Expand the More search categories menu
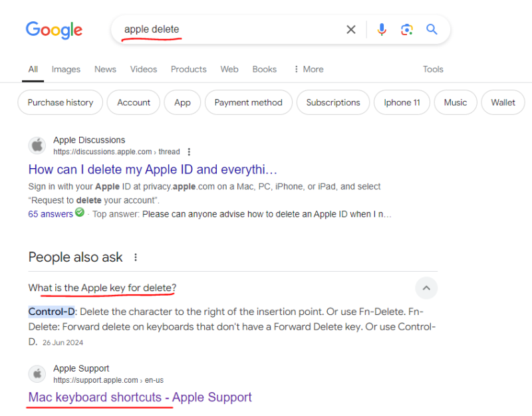This screenshot has height=416, width=532. pyautogui.click(x=309, y=69)
